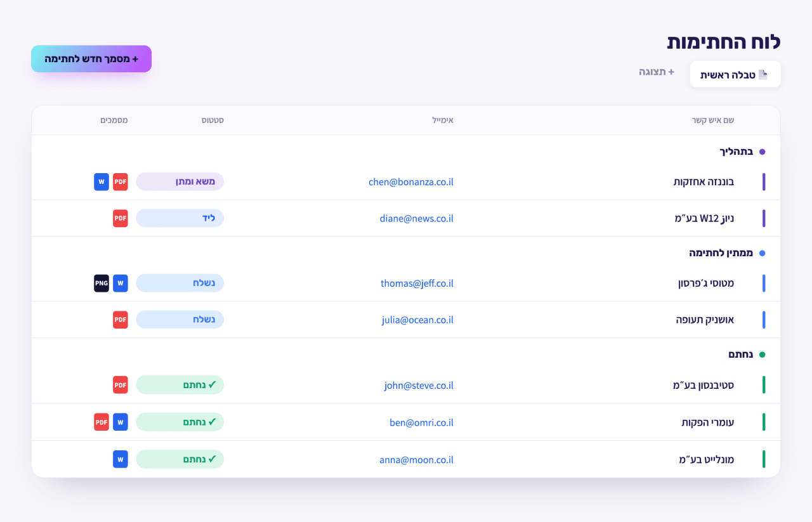Click the document icon in the טבלה ראשית tab
This screenshot has height=522, width=812.
click(763, 75)
